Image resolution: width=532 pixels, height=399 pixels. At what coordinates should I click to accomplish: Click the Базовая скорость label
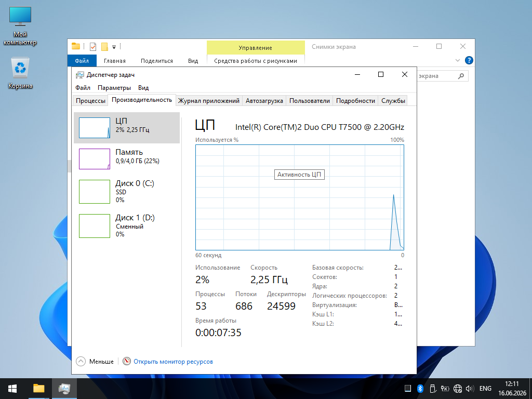pyautogui.click(x=338, y=268)
